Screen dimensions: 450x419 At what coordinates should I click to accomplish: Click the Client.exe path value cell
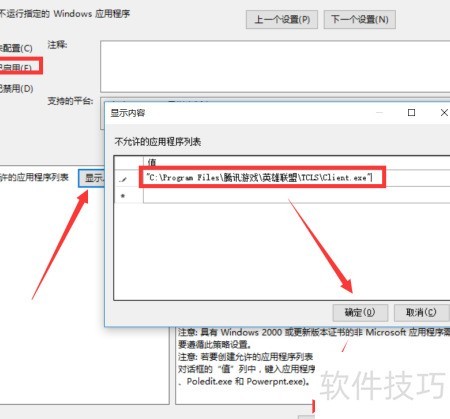click(x=297, y=178)
